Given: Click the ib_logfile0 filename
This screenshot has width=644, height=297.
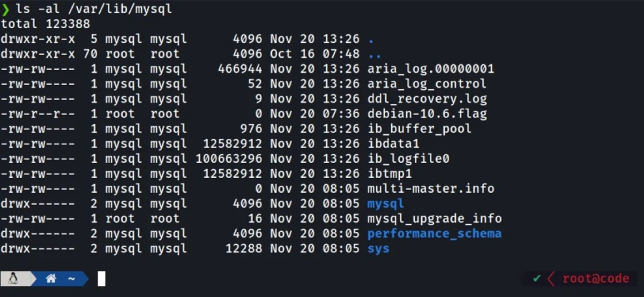Looking at the screenshot, I should coord(408,158).
